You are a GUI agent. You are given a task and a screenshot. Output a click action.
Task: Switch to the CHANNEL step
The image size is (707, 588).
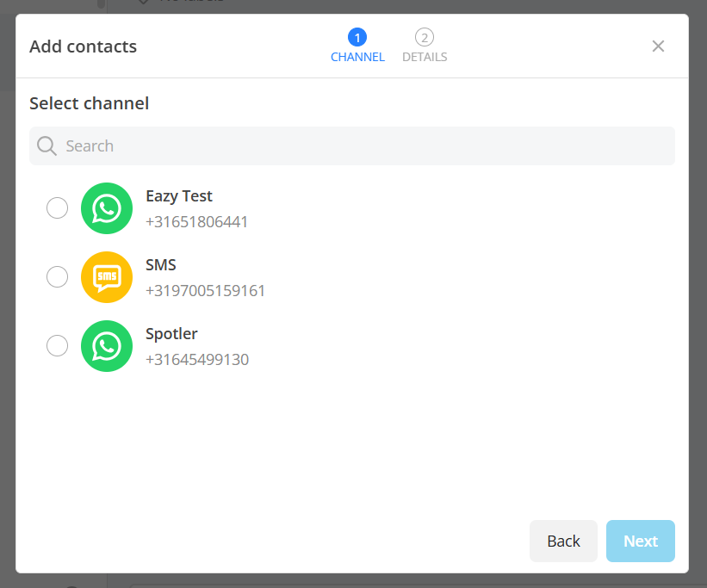(357, 57)
